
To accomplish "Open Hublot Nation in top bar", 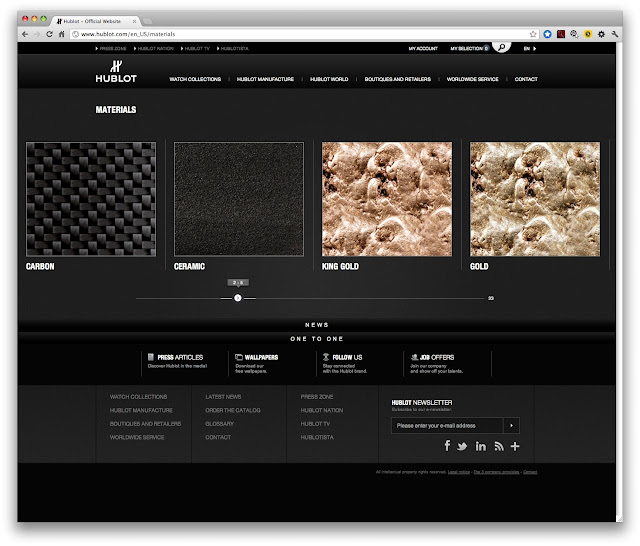I will [x=154, y=49].
